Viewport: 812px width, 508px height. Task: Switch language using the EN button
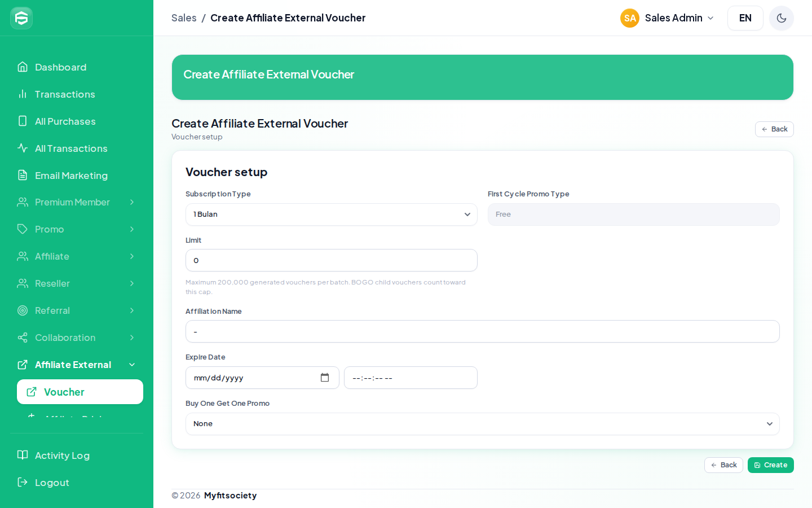pyautogui.click(x=745, y=18)
